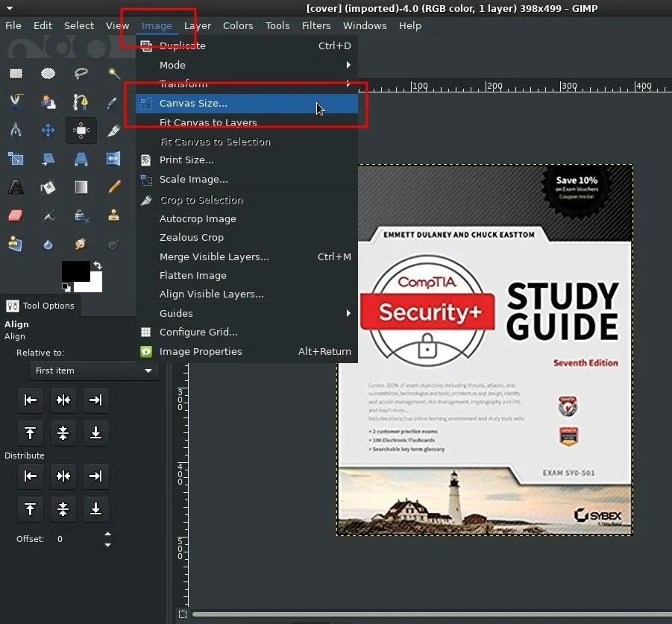Select the Crop knife tool
Viewport: 672px width, 624px height.
click(113, 130)
